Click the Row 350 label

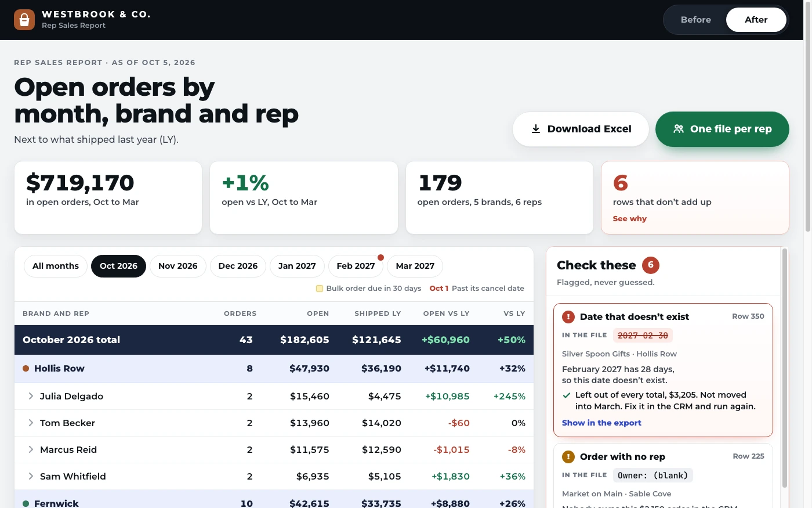748,316
